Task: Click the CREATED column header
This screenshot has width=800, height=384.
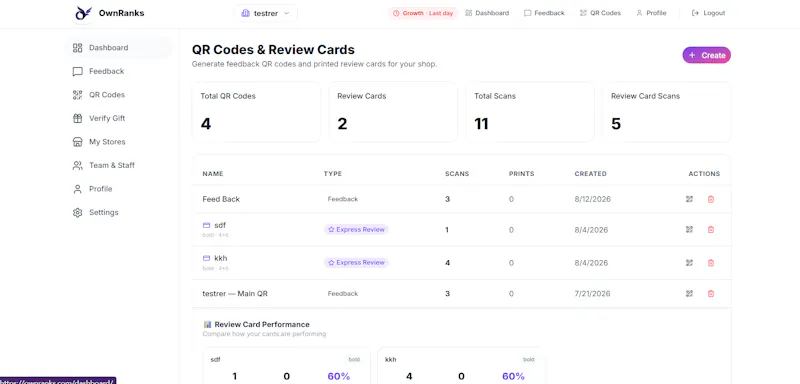Action: click(x=590, y=174)
